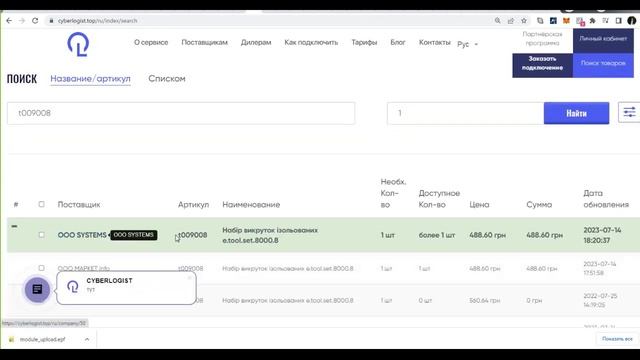This screenshot has width=640, height=360.
Task: Switch to the Списком search tab
Action: pyautogui.click(x=167, y=78)
